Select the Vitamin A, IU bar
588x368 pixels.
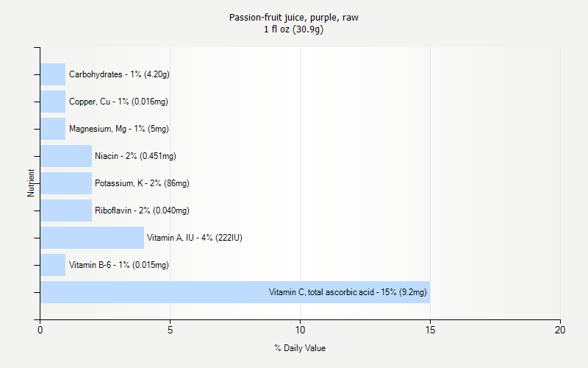(x=93, y=238)
